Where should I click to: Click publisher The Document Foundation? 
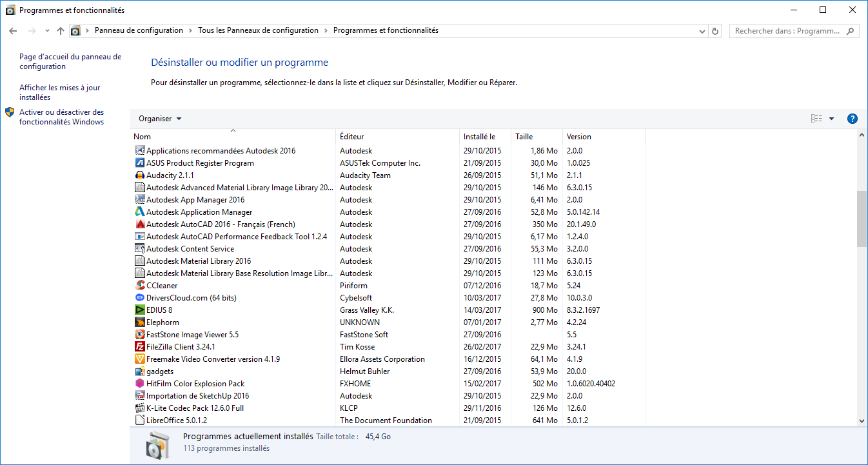386,420
